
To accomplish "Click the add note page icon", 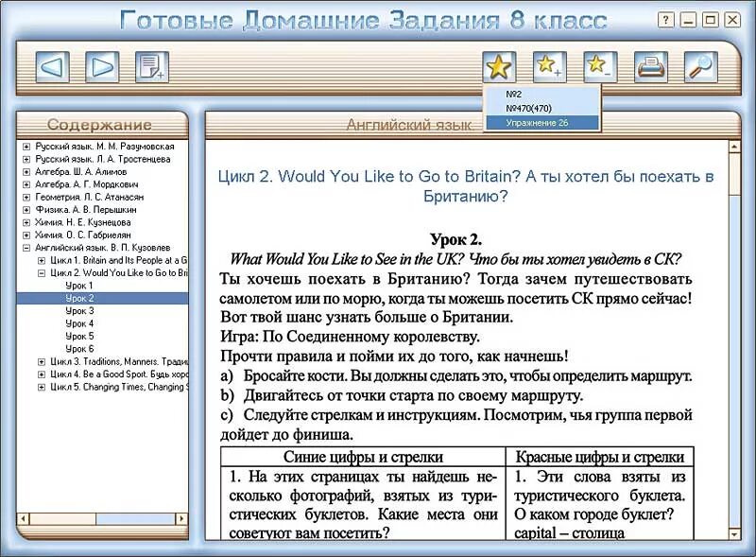I will pyautogui.click(x=152, y=66).
